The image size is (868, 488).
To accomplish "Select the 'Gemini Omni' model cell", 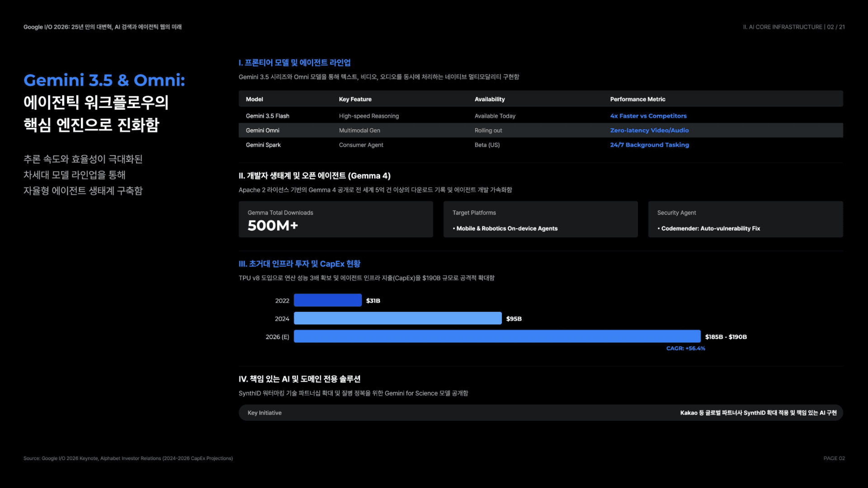I will (x=263, y=131).
